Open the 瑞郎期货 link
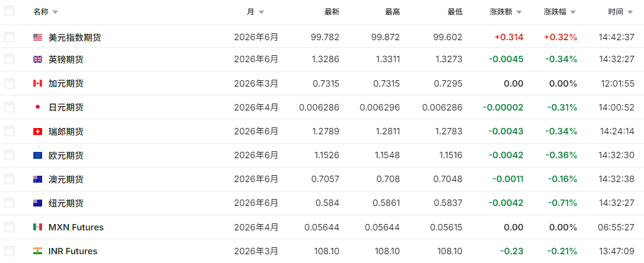This screenshot has width=644, height=263. coord(66,132)
